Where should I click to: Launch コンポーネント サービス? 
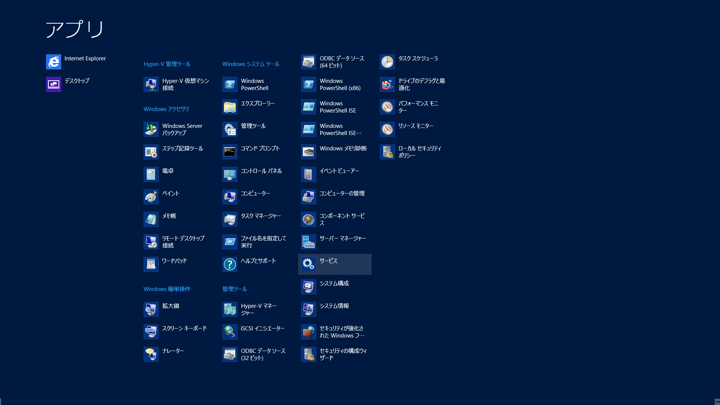tap(335, 219)
